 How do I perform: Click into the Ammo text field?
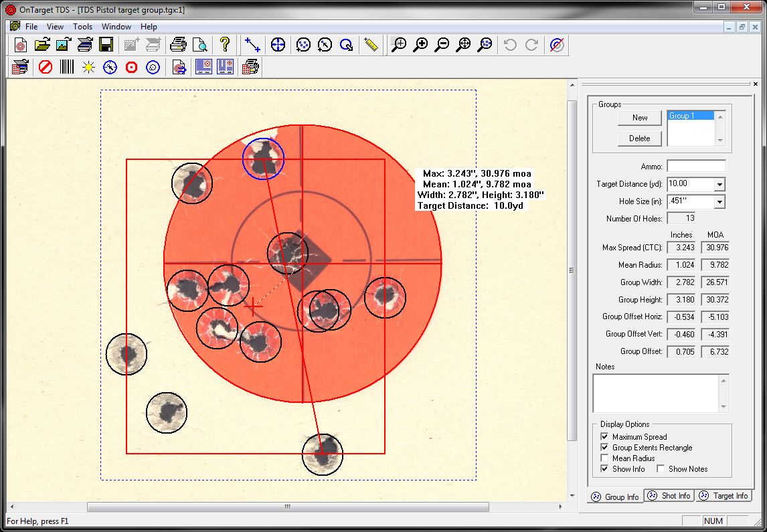[x=696, y=167]
